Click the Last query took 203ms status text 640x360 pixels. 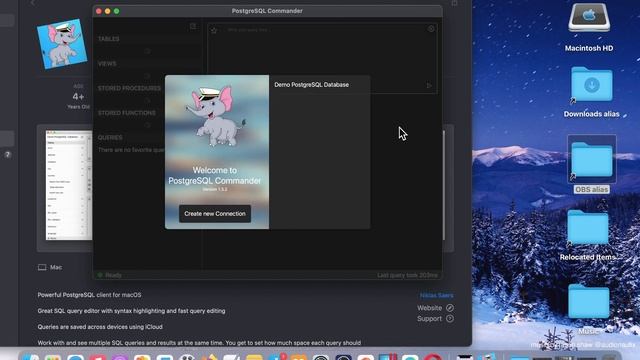[407, 276]
